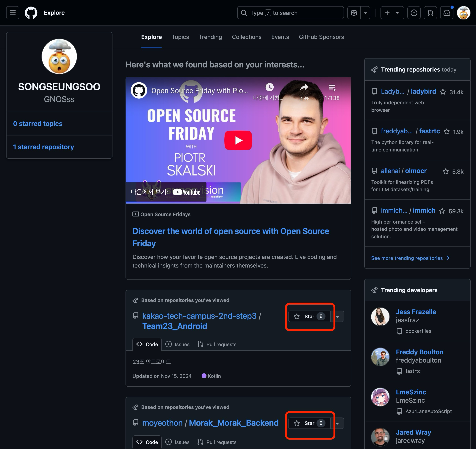Switch to the Collections tab
The width and height of the screenshot is (476, 449).
point(247,37)
